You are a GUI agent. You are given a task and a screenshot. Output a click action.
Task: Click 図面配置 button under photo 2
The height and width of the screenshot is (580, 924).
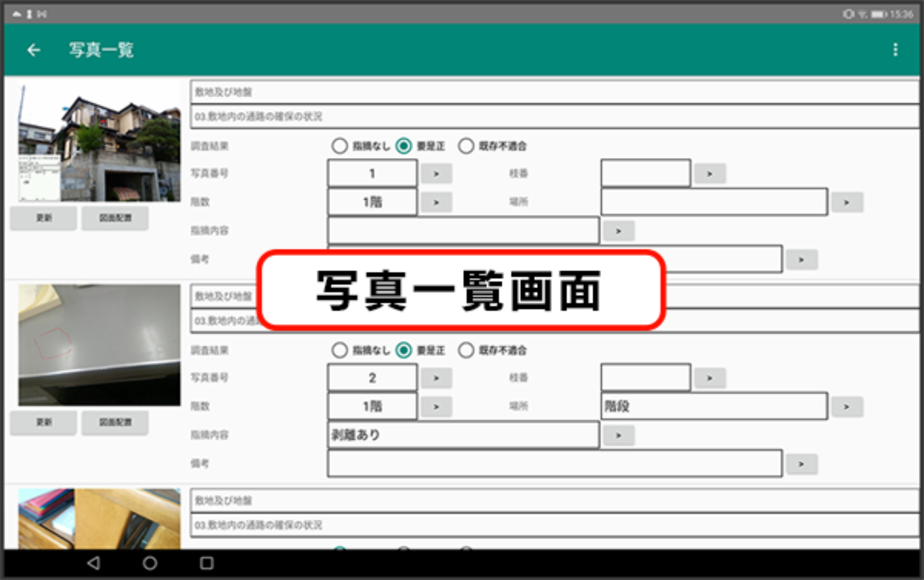click(115, 423)
